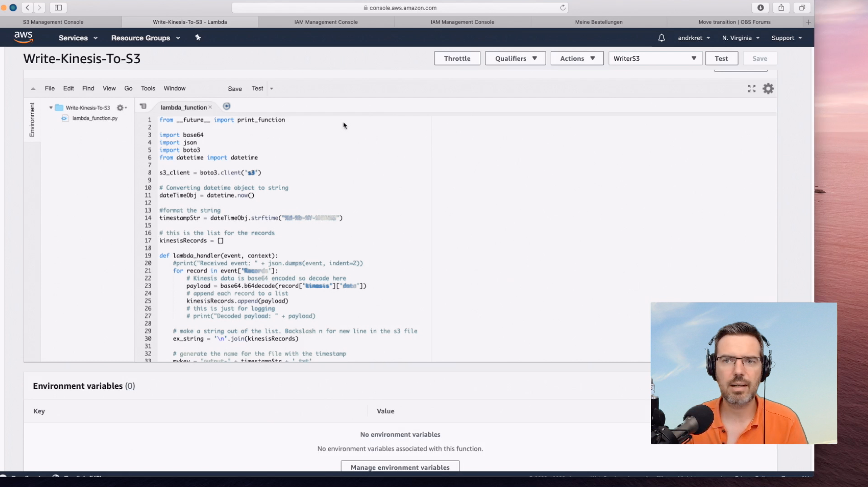The height and width of the screenshot is (487, 868).
Task: Toggle the Safari sidebar button
Action: click(58, 7)
